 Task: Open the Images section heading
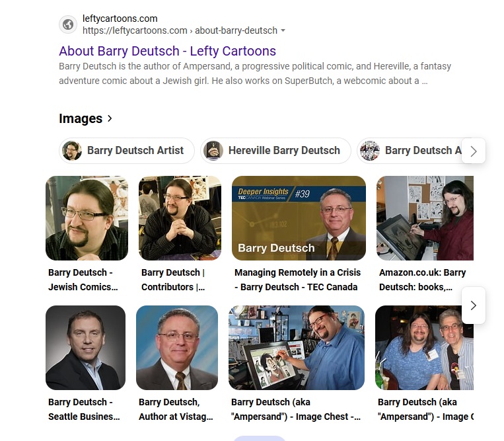click(81, 118)
